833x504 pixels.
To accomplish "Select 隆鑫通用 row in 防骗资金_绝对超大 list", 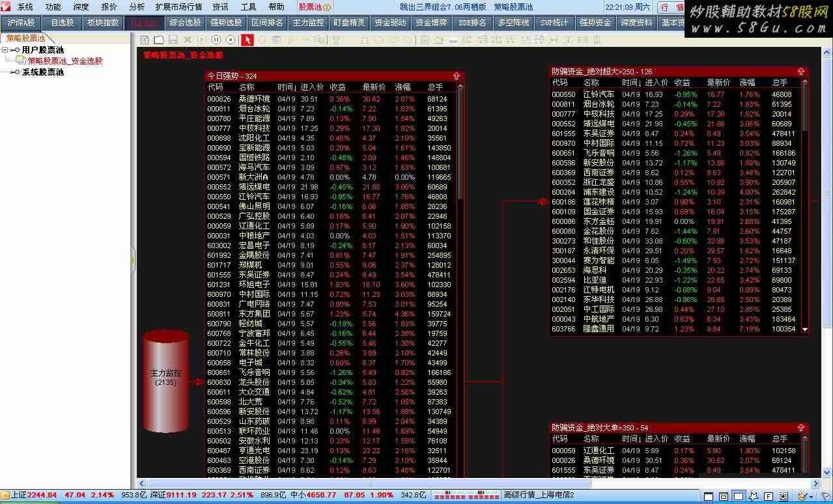I will click(x=675, y=329).
